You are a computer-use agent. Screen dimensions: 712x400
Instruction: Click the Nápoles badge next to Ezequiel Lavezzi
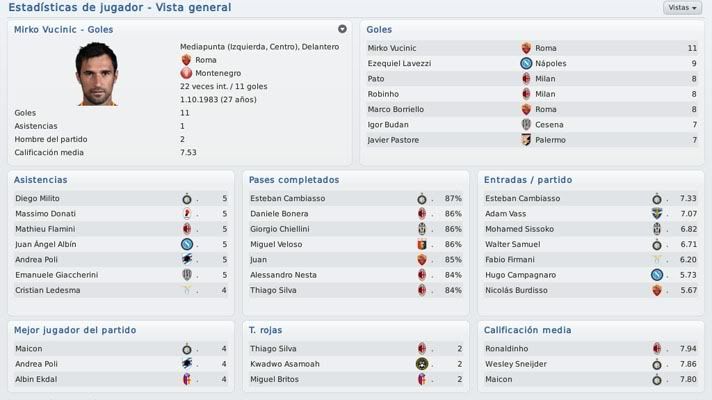click(526, 64)
